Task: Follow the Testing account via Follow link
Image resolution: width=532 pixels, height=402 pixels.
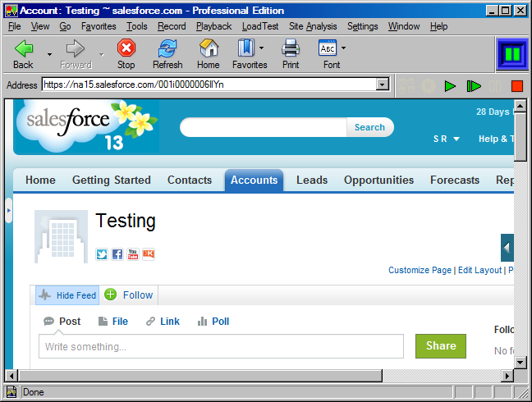Action: click(x=138, y=295)
